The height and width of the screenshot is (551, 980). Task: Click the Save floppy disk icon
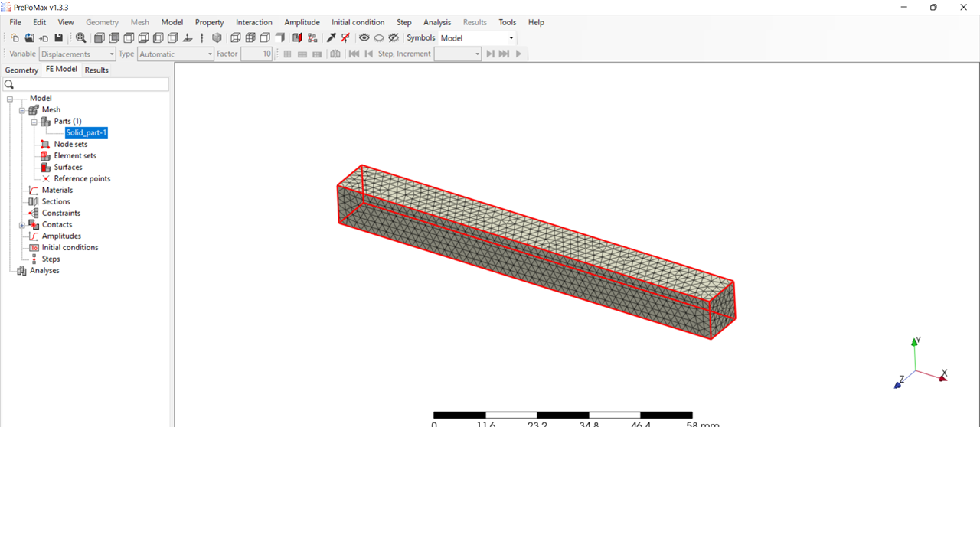tap(58, 37)
